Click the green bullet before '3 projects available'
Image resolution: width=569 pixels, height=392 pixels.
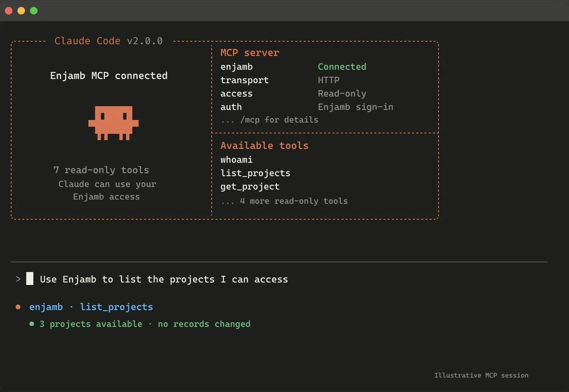[x=32, y=324]
